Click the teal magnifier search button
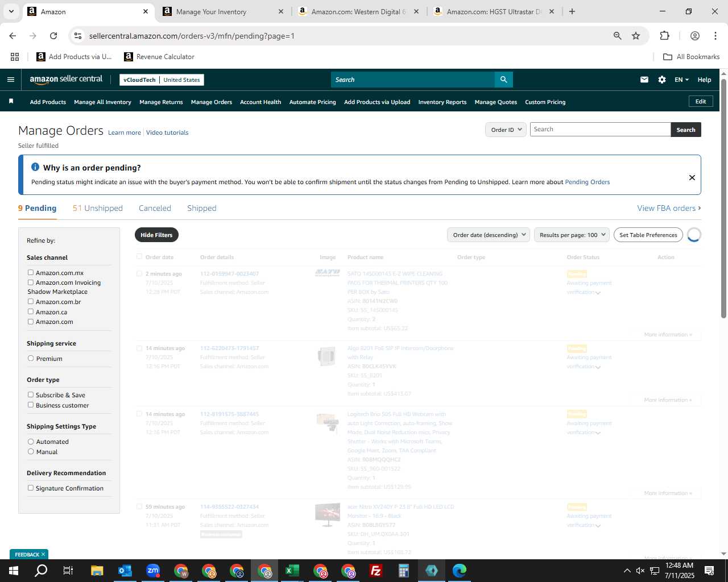The height and width of the screenshot is (582, 728). 503,80
